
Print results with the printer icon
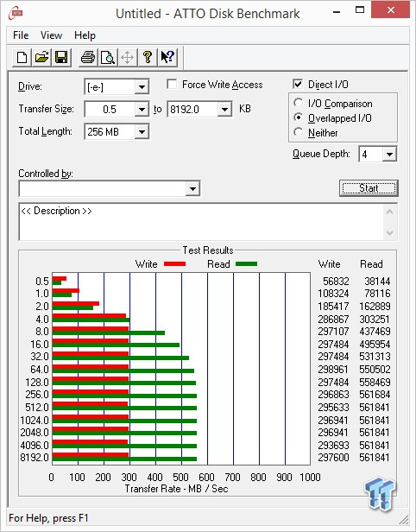pos(88,57)
